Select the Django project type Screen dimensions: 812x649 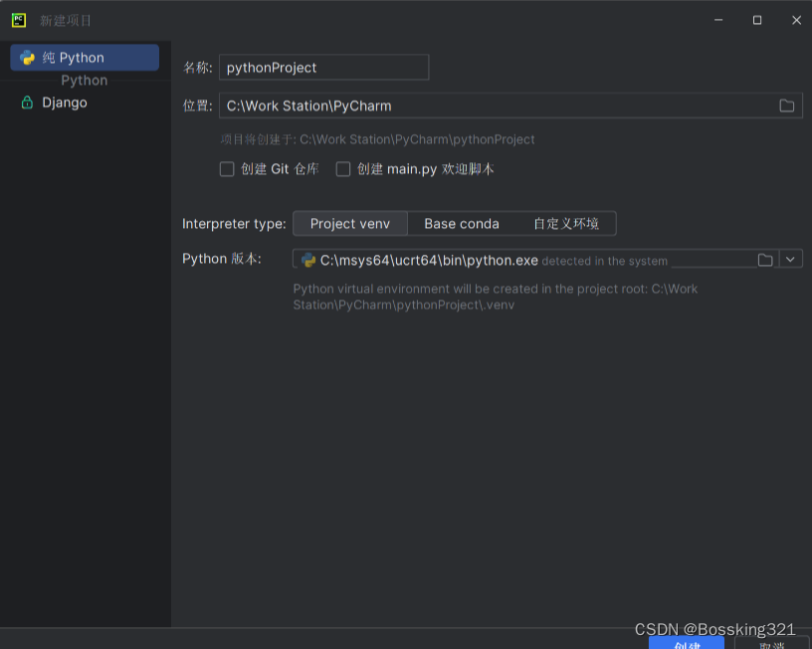point(65,103)
